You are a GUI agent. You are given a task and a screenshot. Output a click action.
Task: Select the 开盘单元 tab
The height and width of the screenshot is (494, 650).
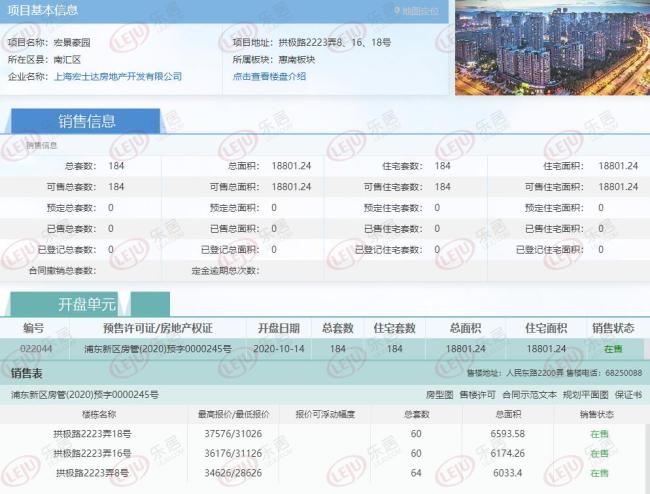pos(64,304)
